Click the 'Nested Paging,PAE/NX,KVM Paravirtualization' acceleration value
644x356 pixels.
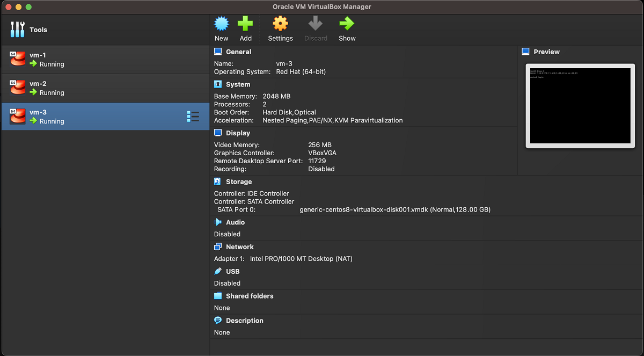pos(333,120)
